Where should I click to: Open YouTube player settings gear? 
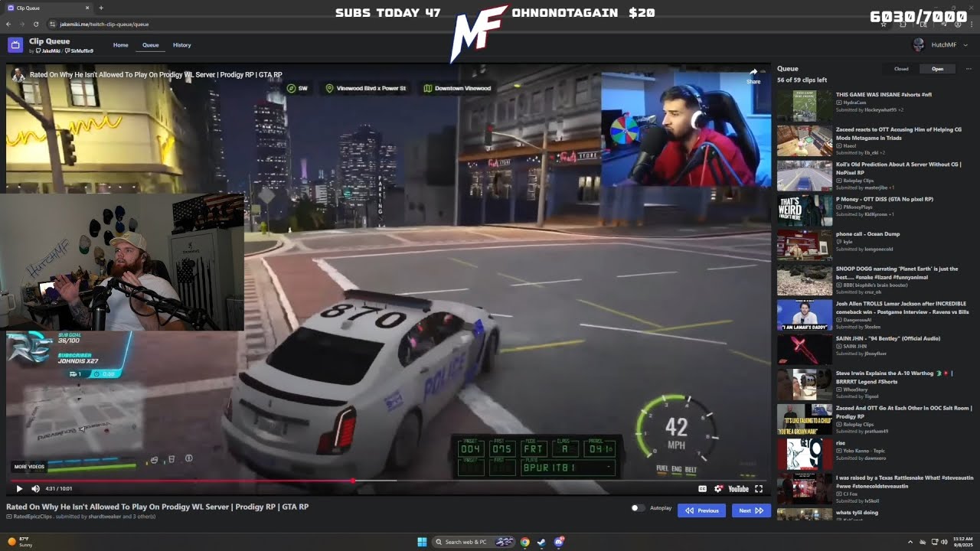pos(718,488)
